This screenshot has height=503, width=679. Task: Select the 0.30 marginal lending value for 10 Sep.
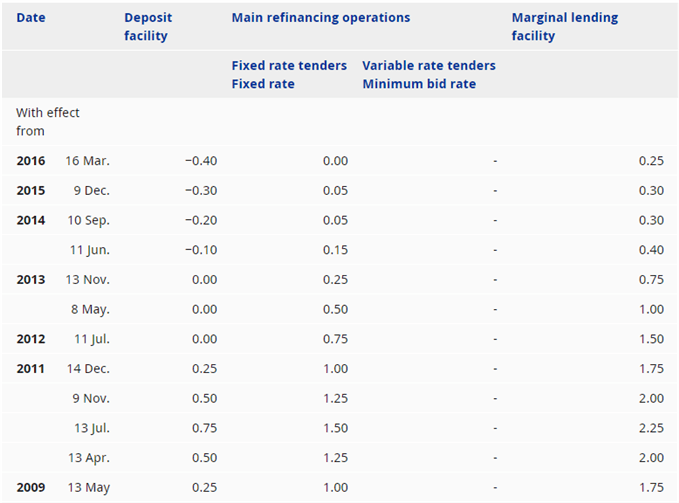click(x=651, y=220)
